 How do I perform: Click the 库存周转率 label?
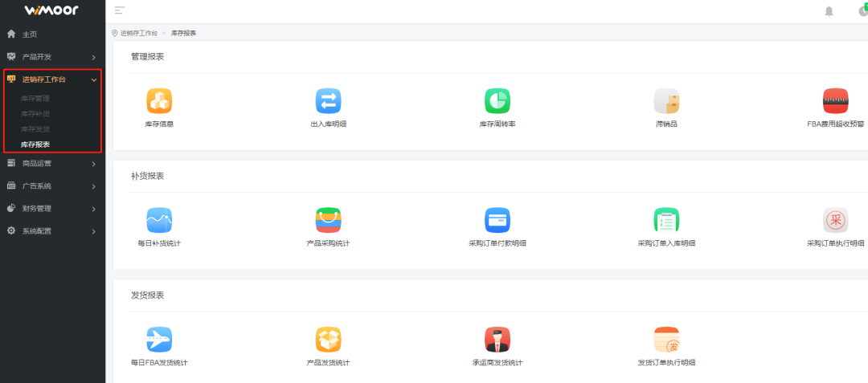(497, 124)
